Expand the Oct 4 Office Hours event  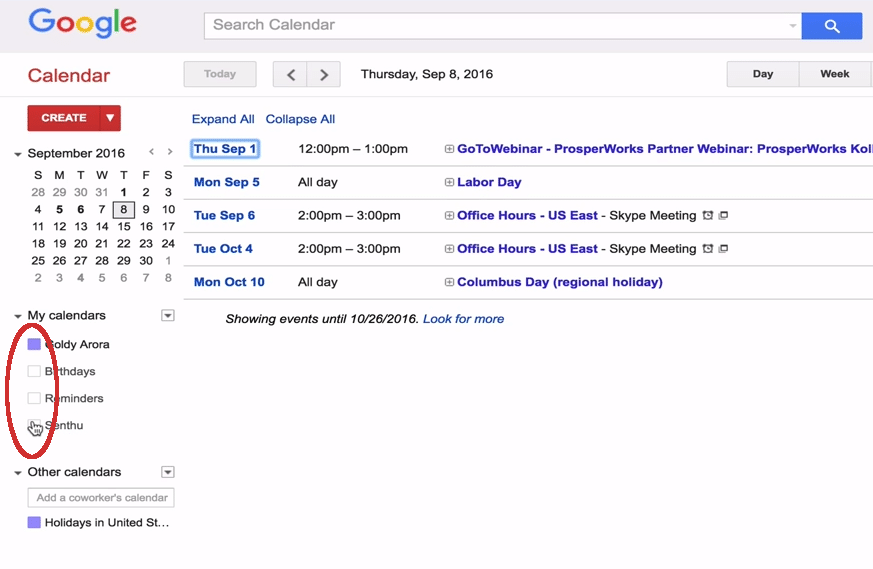pos(449,249)
